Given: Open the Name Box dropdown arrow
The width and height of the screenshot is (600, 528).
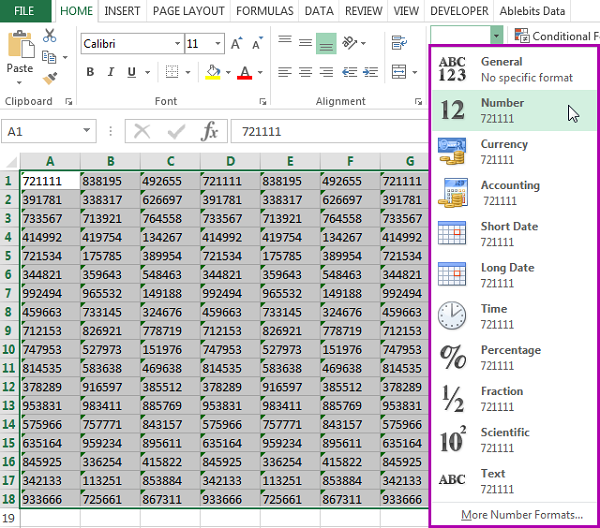Looking at the screenshot, I should pos(111,132).
